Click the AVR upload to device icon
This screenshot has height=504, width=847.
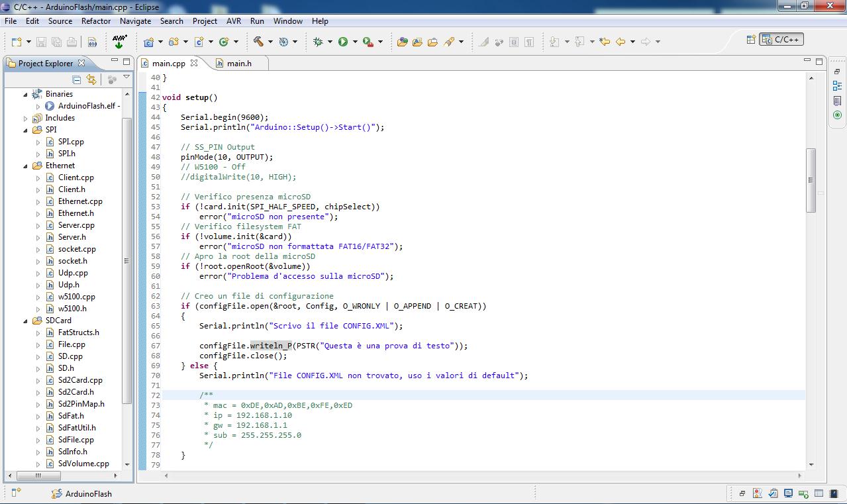[119, 42]
